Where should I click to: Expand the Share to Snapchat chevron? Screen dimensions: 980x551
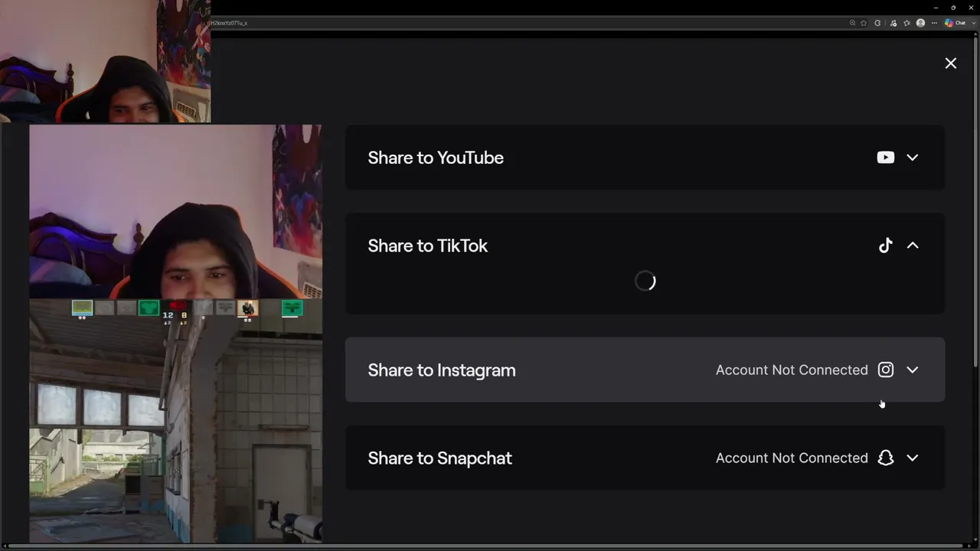point(913,458)
